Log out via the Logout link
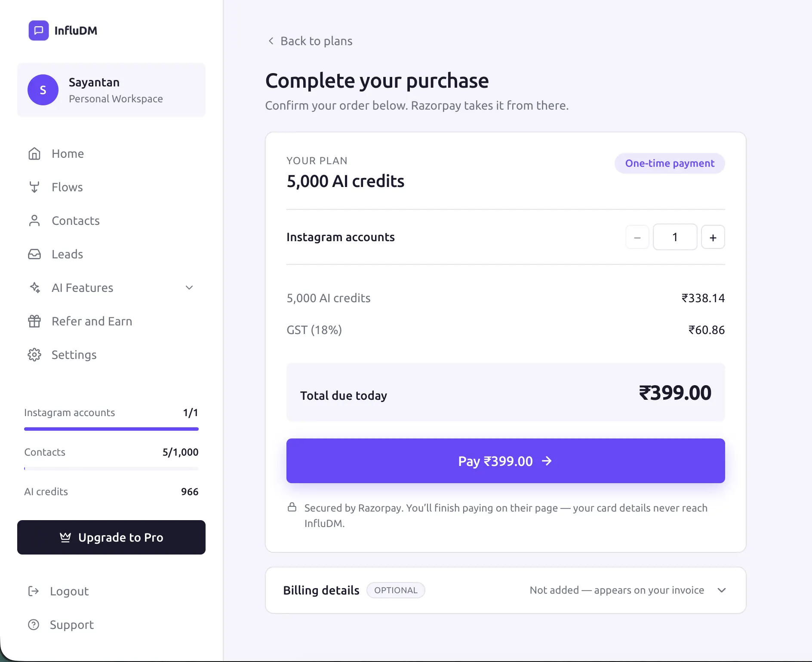 coord(58,591)
